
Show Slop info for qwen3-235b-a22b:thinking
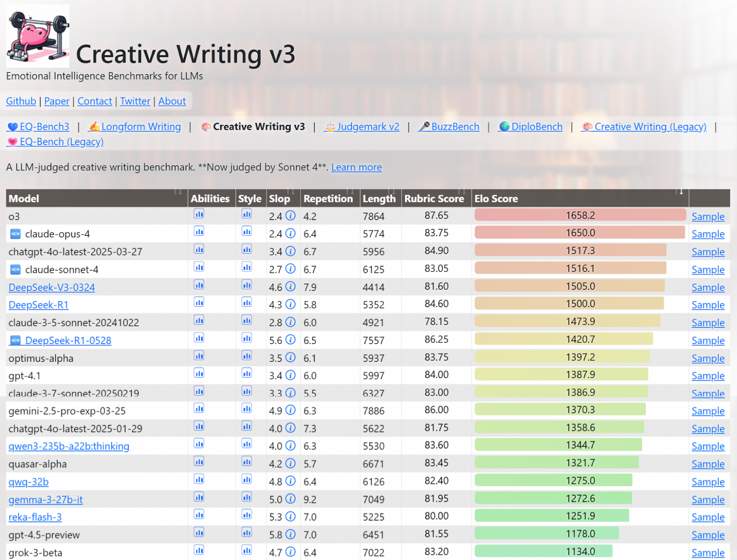(291, 446)
